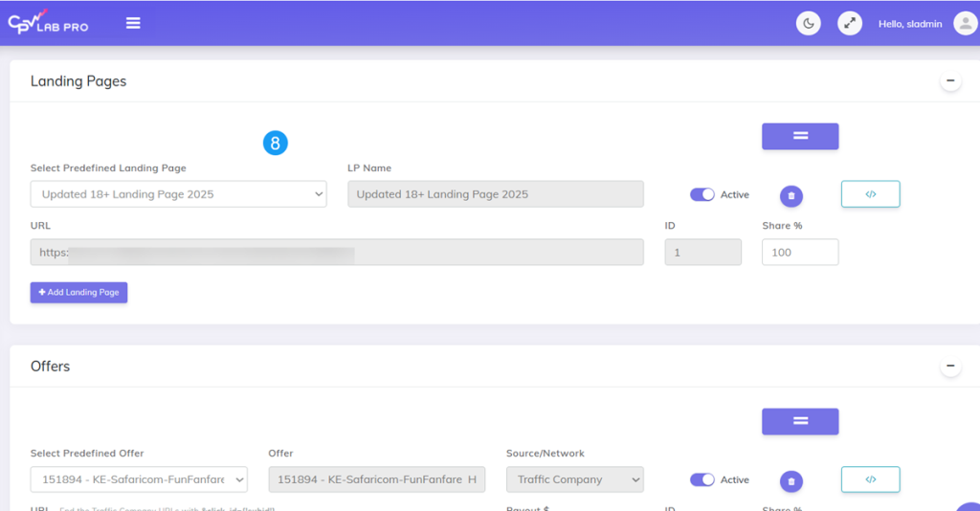Toggle fullscreen expand icon
Image resolution: width=980 pixels, height=511 pixels.
click(x=850, y=24)
